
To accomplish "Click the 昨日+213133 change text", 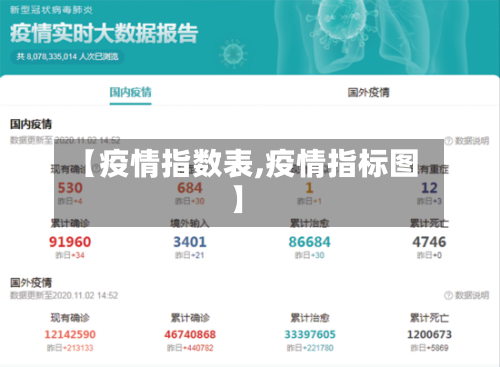I will pyautogui.click(x=70, y=348).
